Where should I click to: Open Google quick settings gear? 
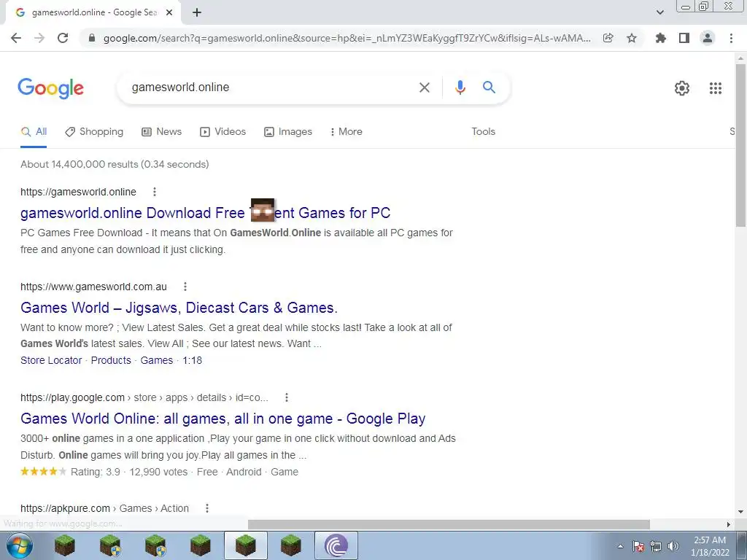coord(682,88)
